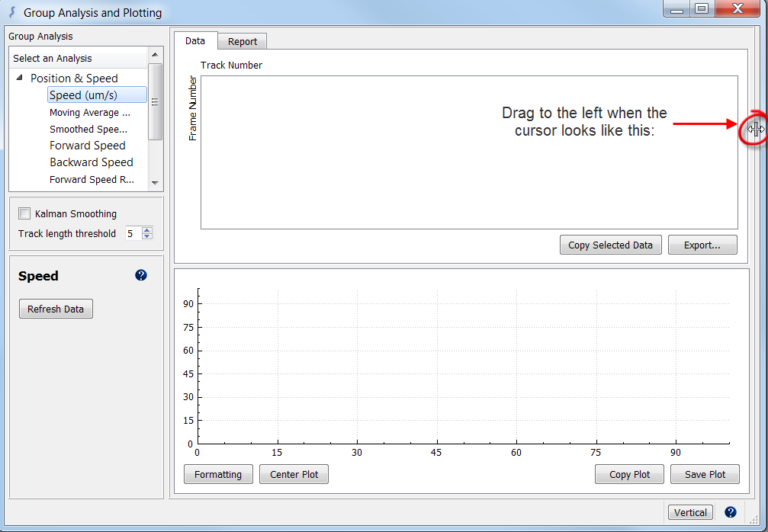
Task: Decrease the Track length threshold value
Action: click(147, 237)
